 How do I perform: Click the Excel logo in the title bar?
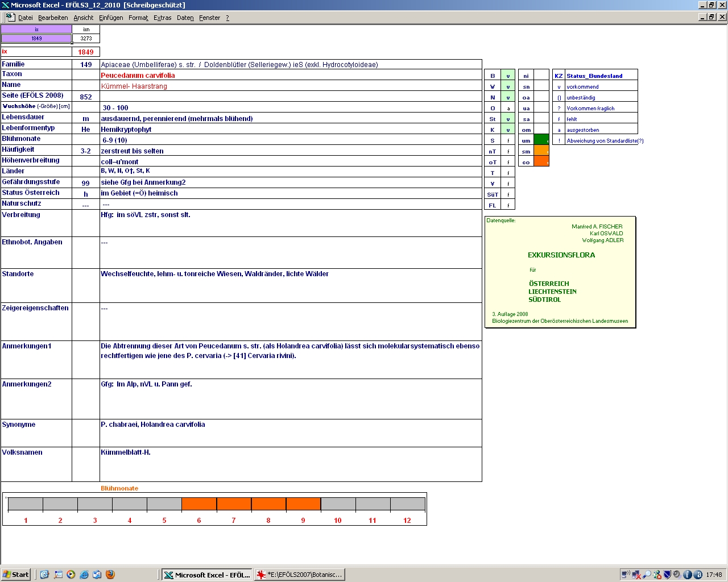[5, 5]
